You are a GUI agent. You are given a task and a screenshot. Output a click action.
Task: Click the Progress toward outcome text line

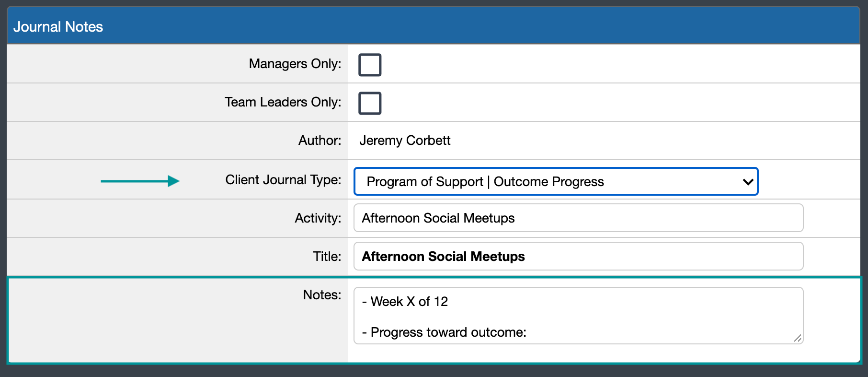pyautogui.click(x=445, y=332)
